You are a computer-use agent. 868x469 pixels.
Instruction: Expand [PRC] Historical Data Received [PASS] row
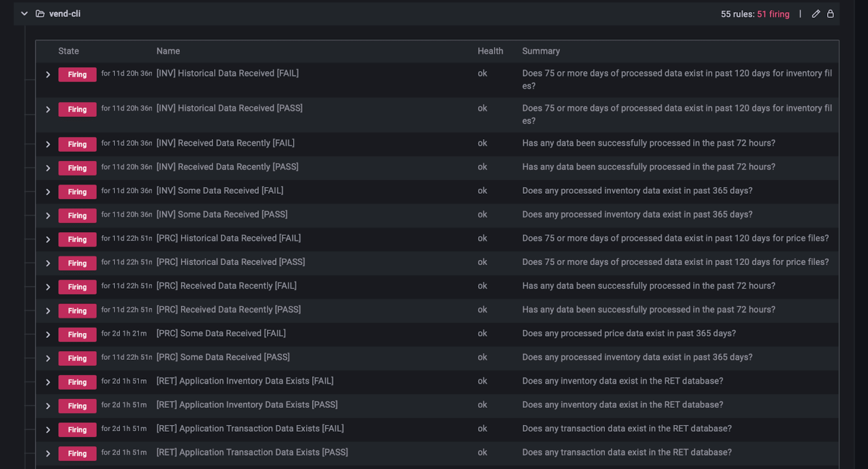pyautogui.click(x=48, y=263)
